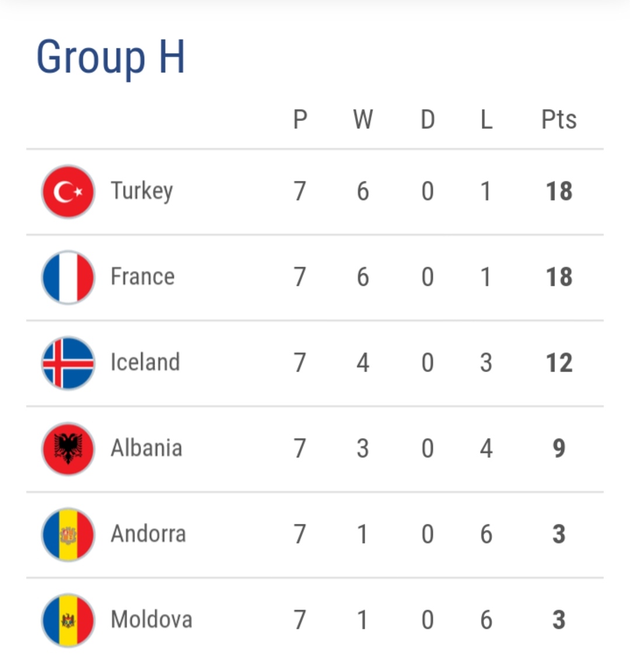Click the Pts column header
This screenshot has width=630, height=672.
[558, 120]
